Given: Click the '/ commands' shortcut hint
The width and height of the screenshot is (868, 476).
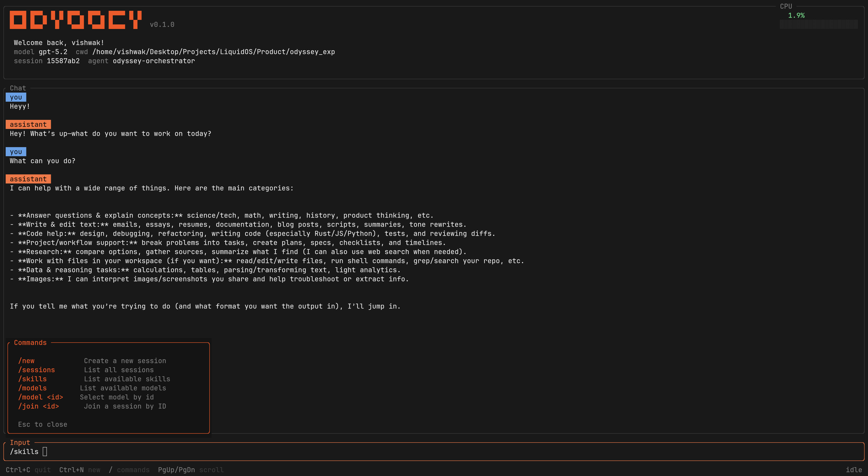Looking at the screenshot, I should click(129, 470).
